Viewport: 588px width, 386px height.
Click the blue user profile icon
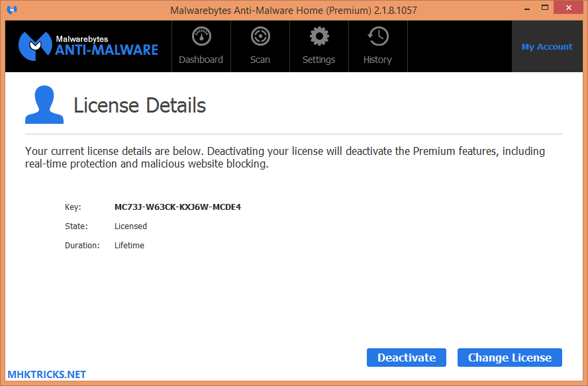coord(44,105)
